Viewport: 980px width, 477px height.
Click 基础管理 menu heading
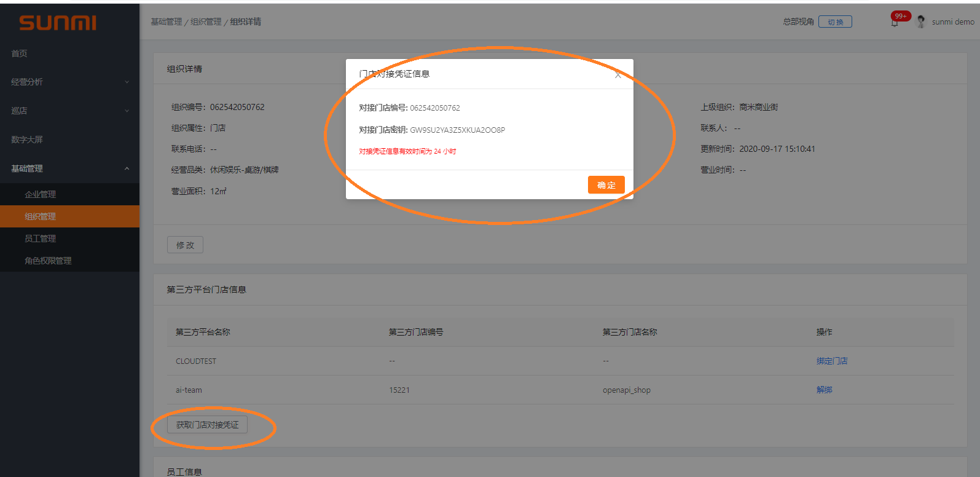point(27,168)
